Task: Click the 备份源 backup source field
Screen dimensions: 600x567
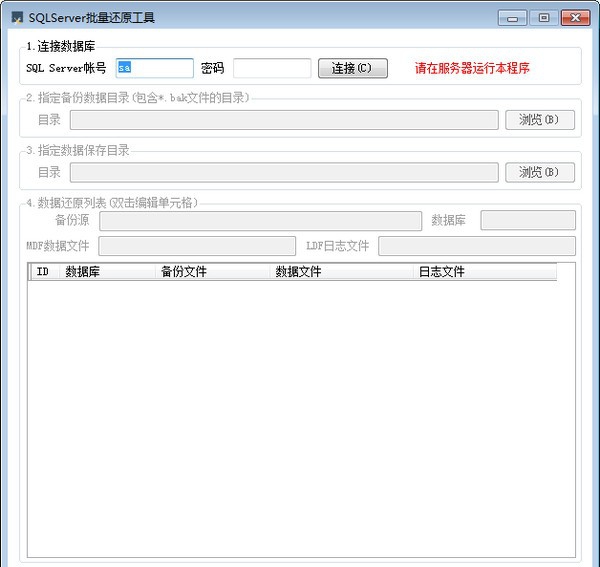Action: (x=261, y=221)
